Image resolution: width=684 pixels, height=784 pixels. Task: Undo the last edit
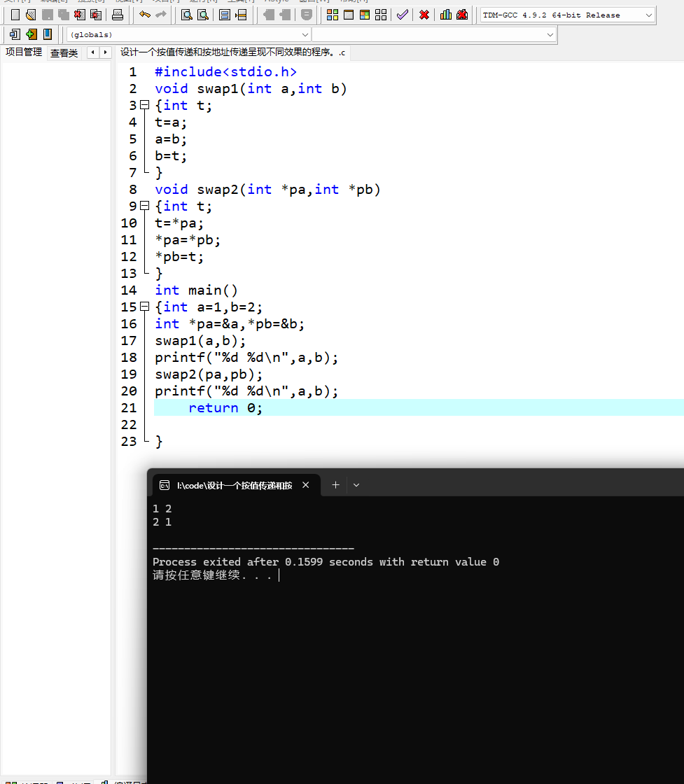[x=145, y=15]
